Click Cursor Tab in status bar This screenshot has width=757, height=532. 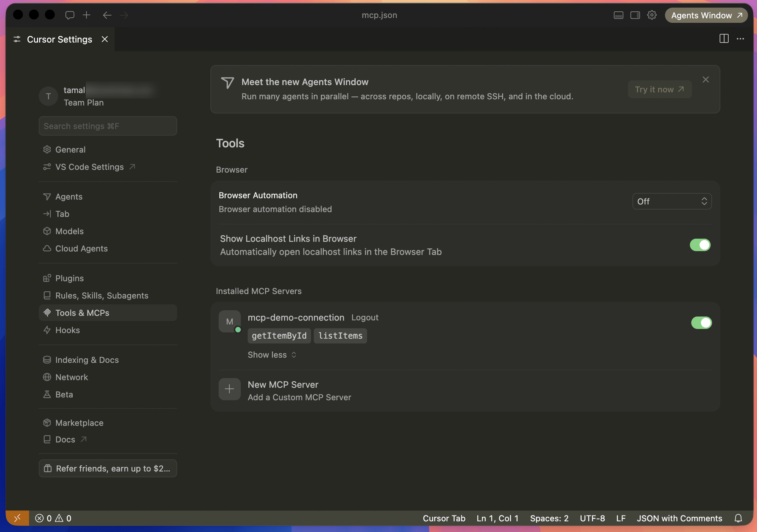tap(444, 518)
